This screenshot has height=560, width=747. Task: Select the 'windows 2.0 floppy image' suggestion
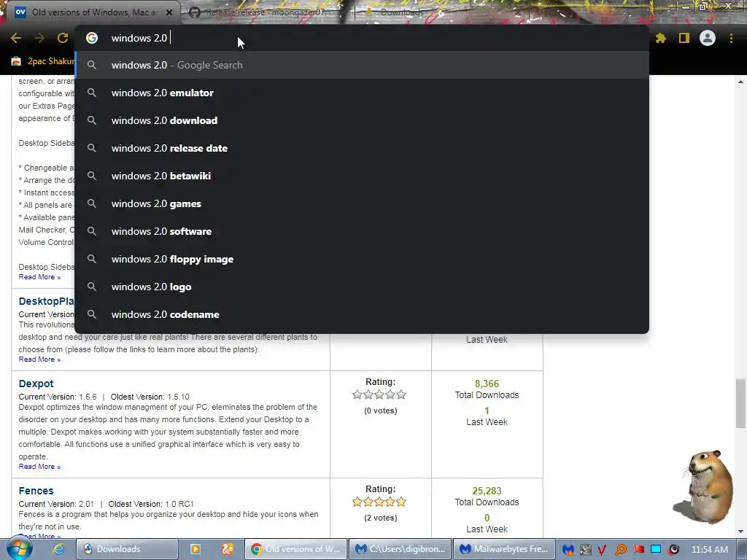point(362,259)
